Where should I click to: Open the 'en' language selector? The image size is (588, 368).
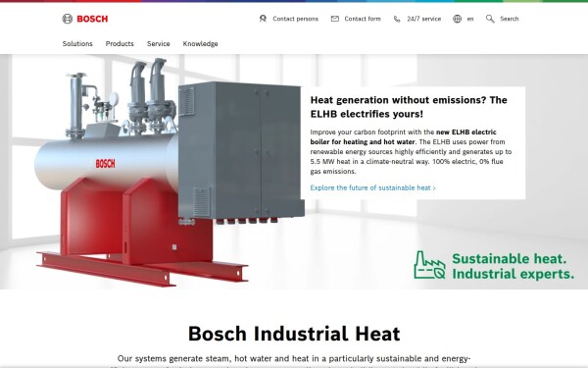(470, 19)
